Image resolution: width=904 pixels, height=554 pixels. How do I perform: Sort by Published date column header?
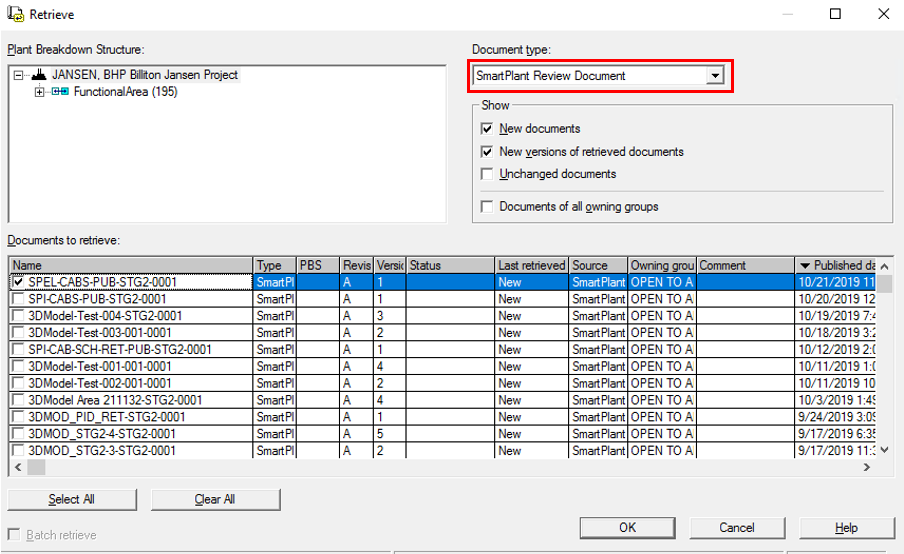(838, 265)
